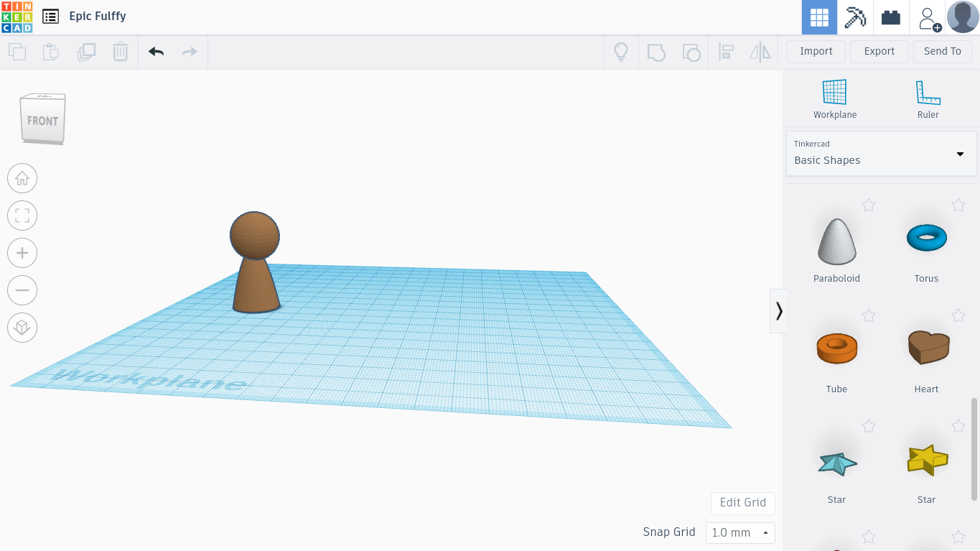
Task: Click the Epic Fulffy design name
Action: tap(98, 17)
